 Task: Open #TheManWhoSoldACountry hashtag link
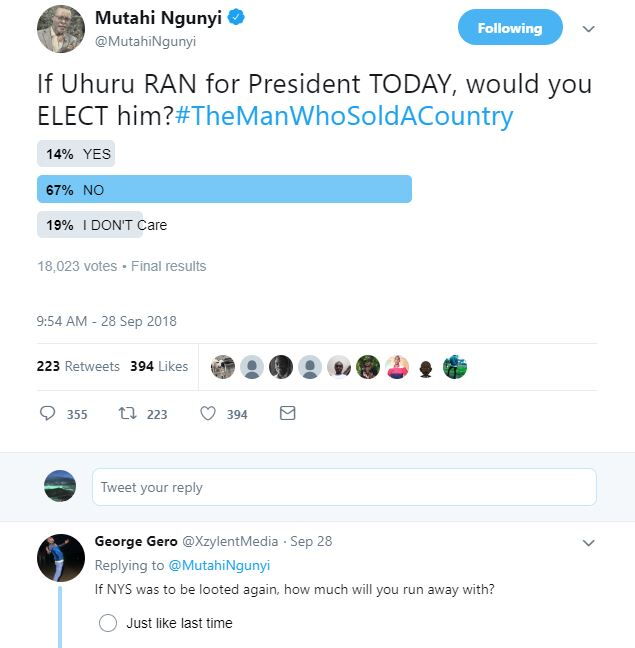click(343, 116)
